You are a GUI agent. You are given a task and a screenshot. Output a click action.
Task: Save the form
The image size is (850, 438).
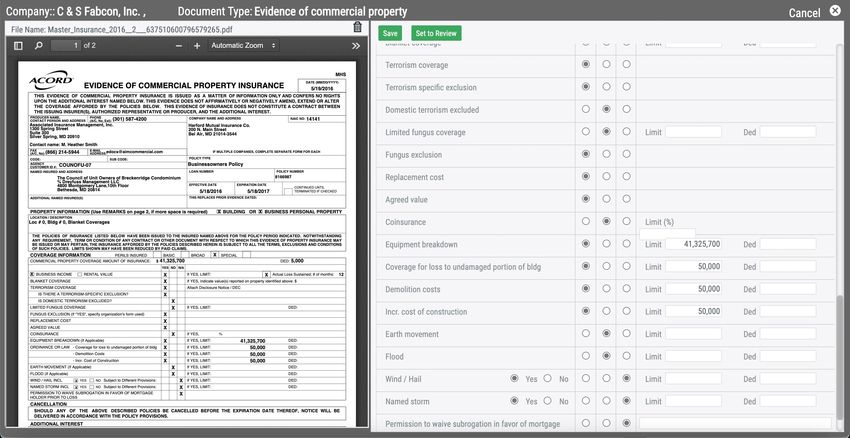pos(390,33)
